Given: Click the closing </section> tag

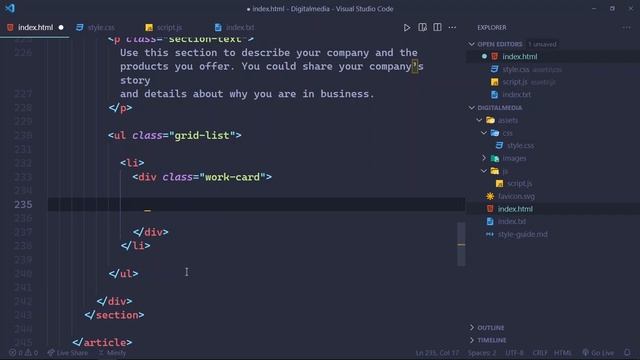Looking at the screenshot, I should tap(114, 315).
